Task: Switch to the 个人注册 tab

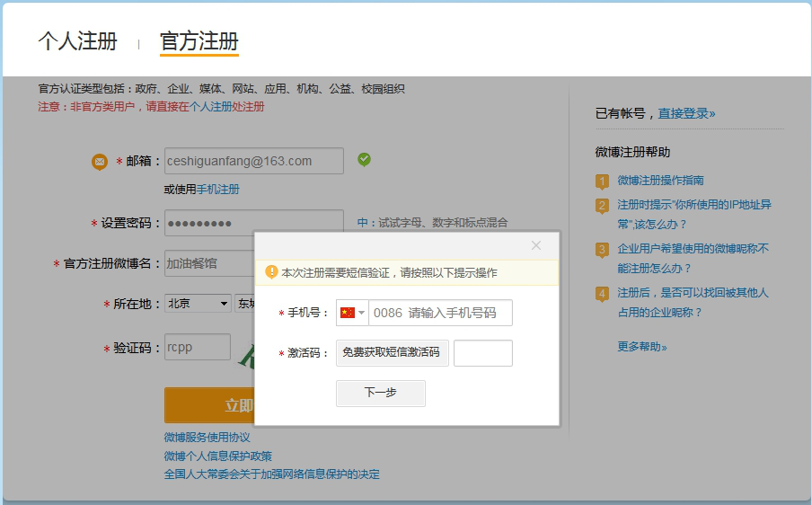Action: coord(77,41)
